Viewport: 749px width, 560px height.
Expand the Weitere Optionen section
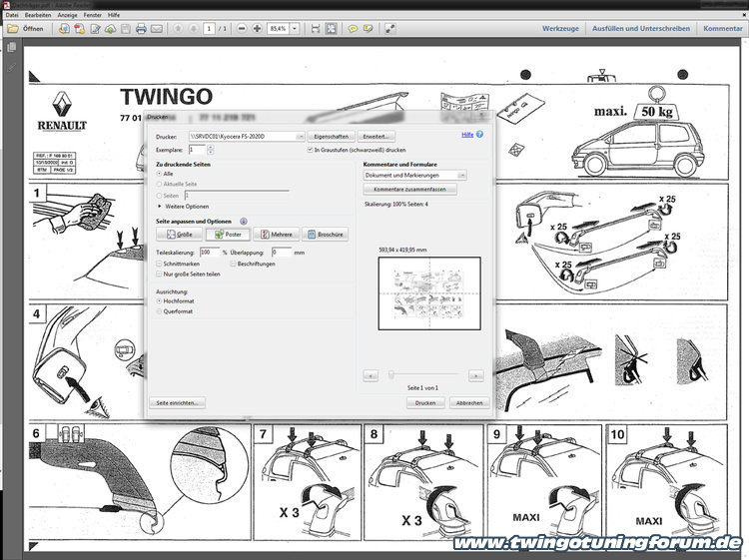[x=159, y=206]
